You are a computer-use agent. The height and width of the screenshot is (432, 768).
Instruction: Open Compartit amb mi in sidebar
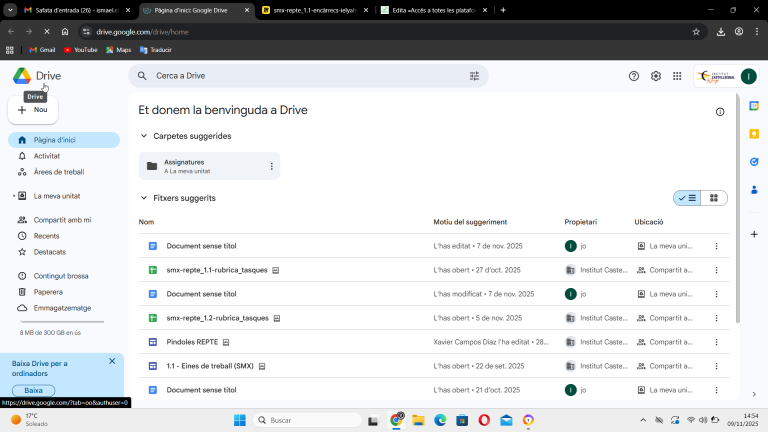[62, 220]
